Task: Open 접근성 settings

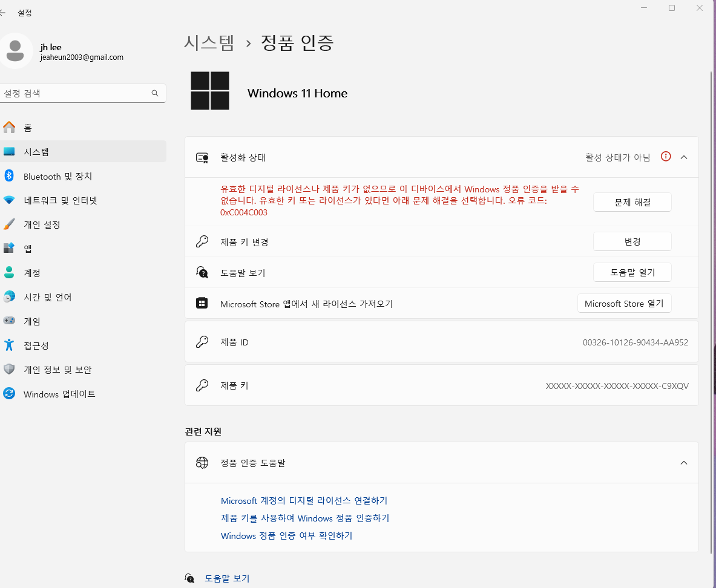Action: tap(83, 345)
